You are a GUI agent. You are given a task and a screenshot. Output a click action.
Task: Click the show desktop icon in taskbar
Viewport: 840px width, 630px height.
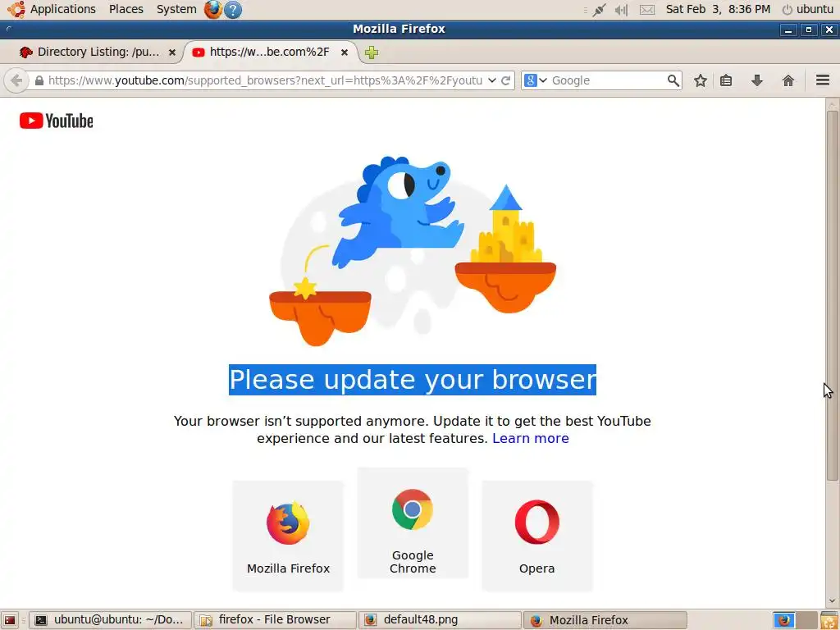click(10, 620)
